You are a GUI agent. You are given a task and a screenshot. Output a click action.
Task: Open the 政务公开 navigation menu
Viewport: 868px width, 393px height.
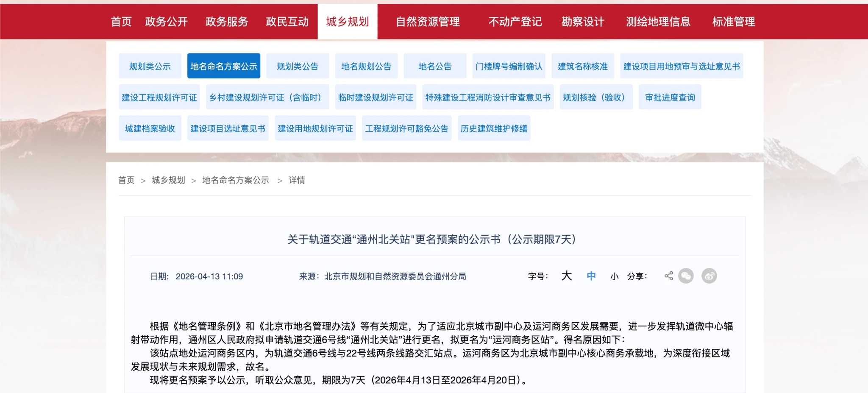(166, 22)
